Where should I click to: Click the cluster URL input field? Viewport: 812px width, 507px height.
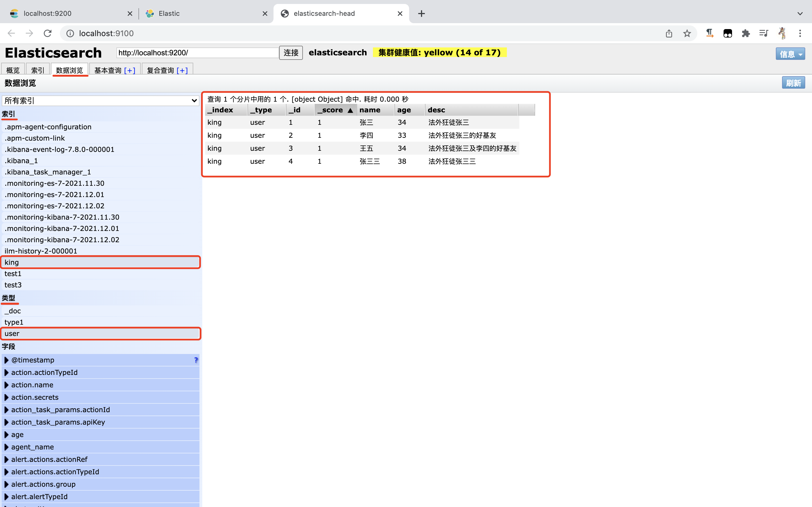[197, 53]
